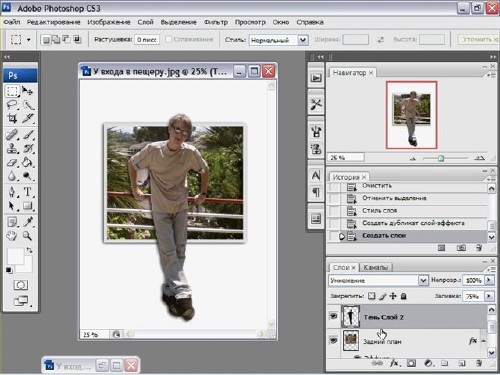Select the Paint Bucket tool
The height and width of the screenshot is (375, 500).
[x=28, y=162]
